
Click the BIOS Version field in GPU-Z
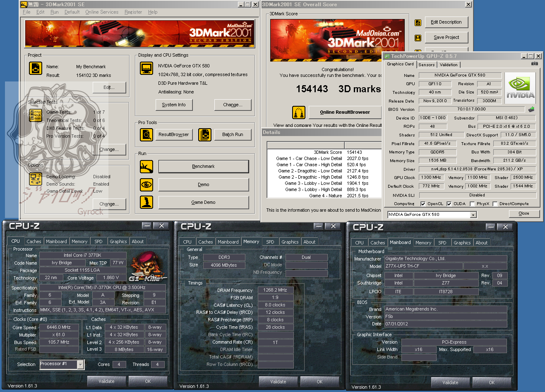click(x=472, y=109)
